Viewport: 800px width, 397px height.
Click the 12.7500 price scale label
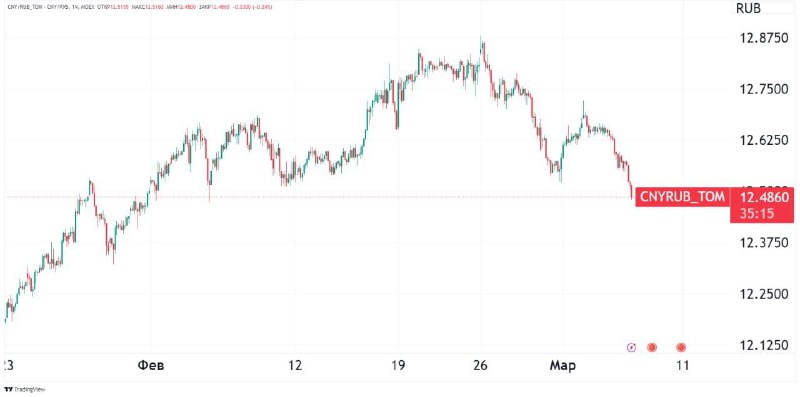point(764,90)
